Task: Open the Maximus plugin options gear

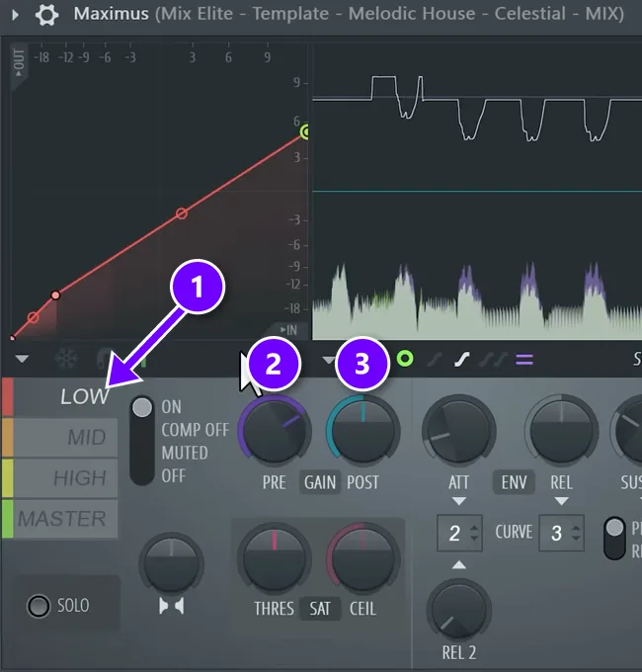Action: [x=46, y=15]
